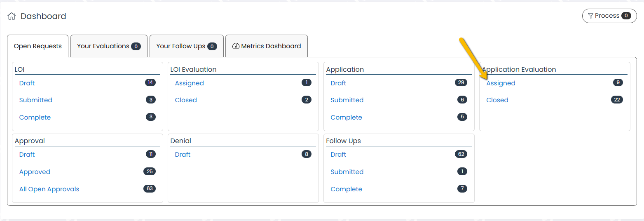Open Submitted under the Application section

click(347, 100)
